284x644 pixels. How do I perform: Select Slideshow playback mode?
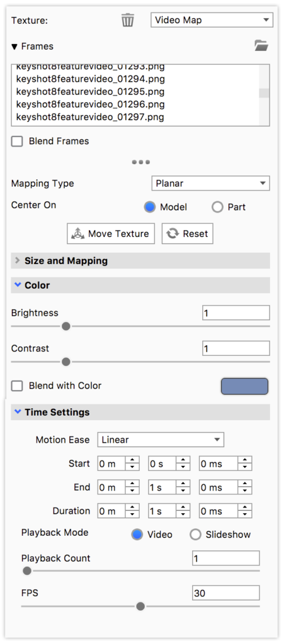coord(196,535)
